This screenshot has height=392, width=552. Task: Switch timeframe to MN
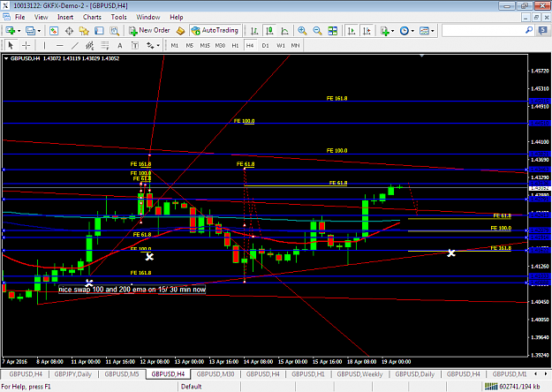pos(295,45)
